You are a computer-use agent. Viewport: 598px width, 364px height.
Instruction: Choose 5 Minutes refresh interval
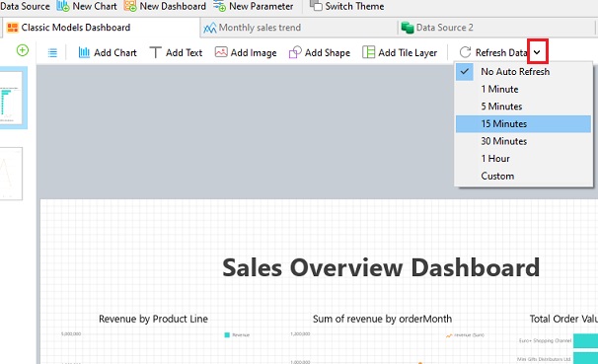[x=523, y=107]
